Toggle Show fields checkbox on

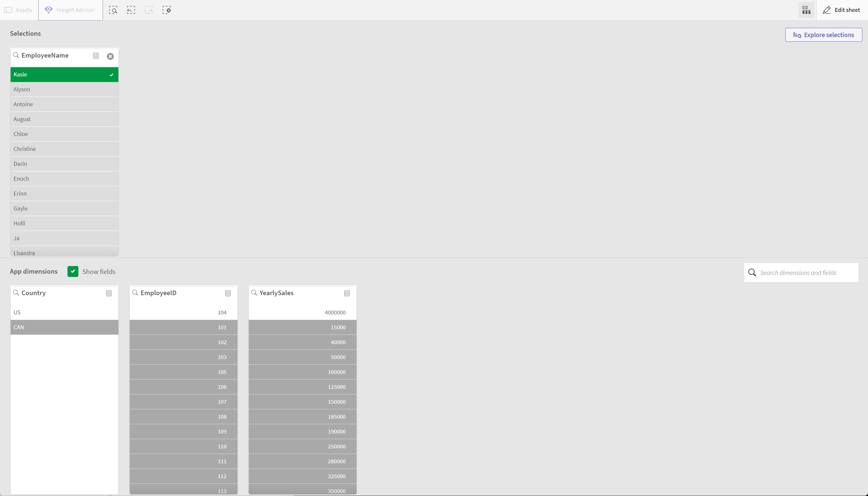(x=73, y=271)
